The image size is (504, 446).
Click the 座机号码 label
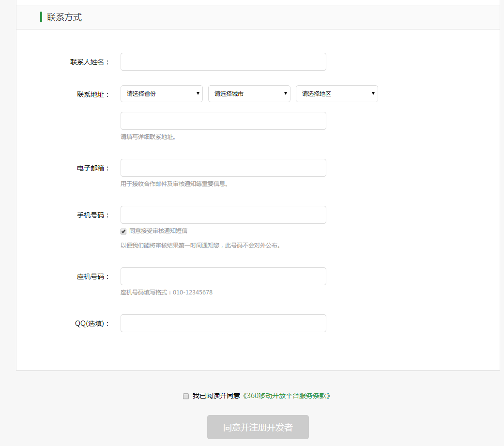click(93, 277)
